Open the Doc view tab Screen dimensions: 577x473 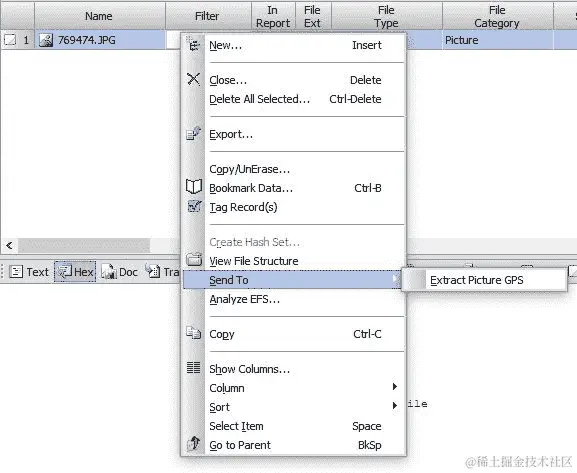coord(119,272)
